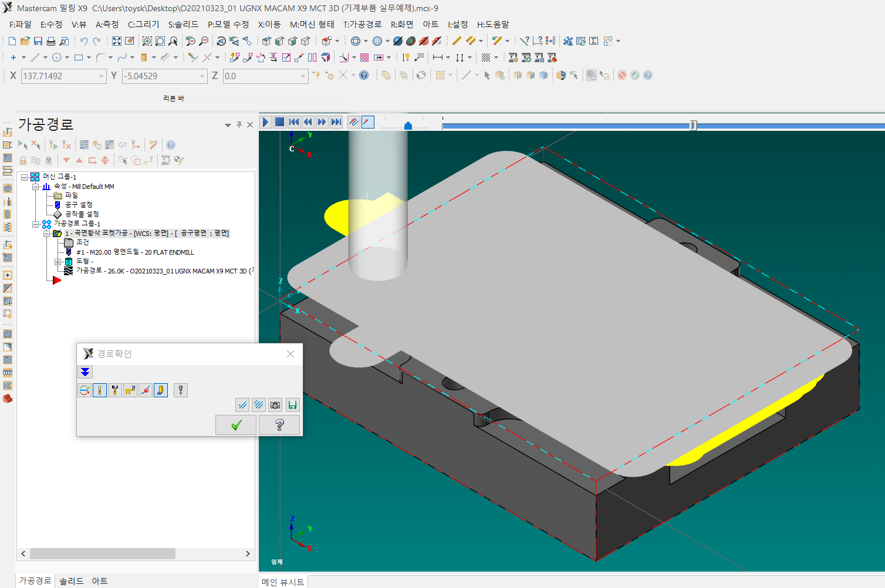Toggle endpoints display in 경로확인 dialog

click(x=146, y=390)
